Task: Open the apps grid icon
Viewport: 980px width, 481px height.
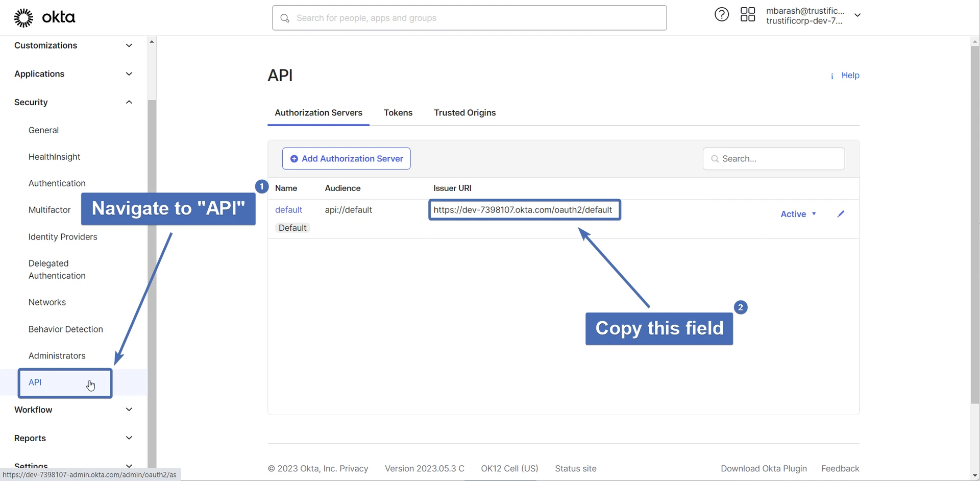Action: pyautogui.click(x=747, y=14)
